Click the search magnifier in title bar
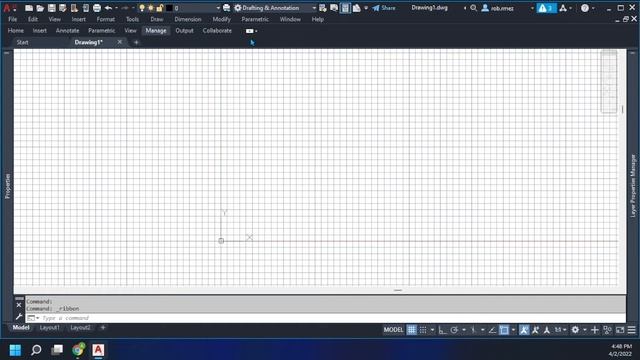The height and width of the screenshot is (360, 640). 473,8
